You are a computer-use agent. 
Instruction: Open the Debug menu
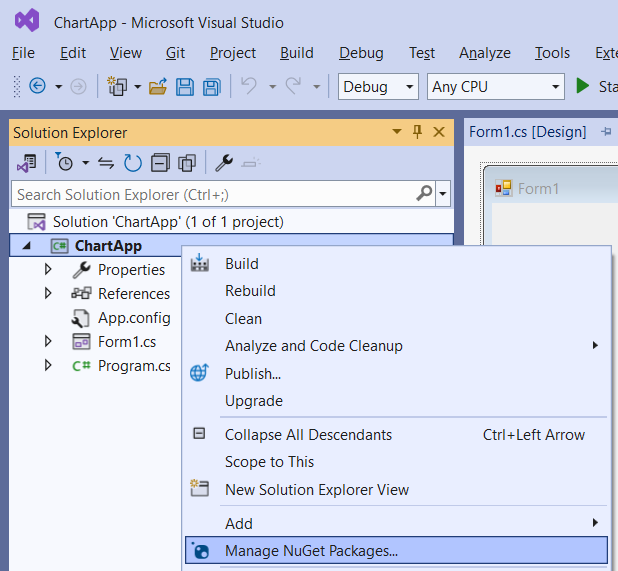(x=361, y=53)
